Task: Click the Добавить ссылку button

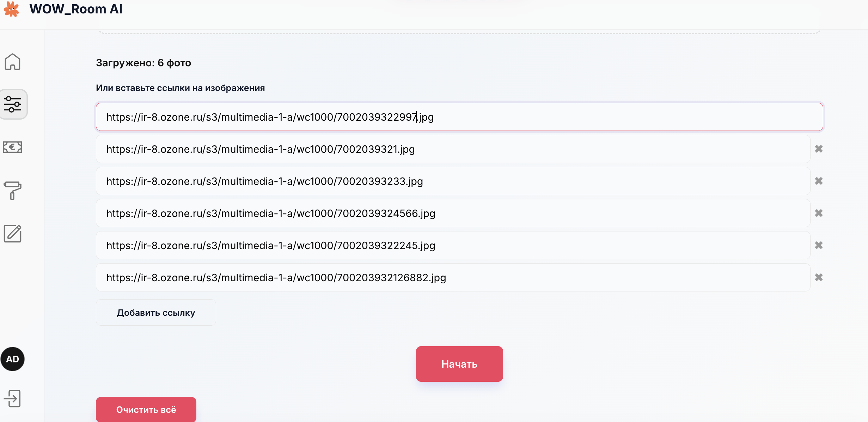Action: pos(156,313)
